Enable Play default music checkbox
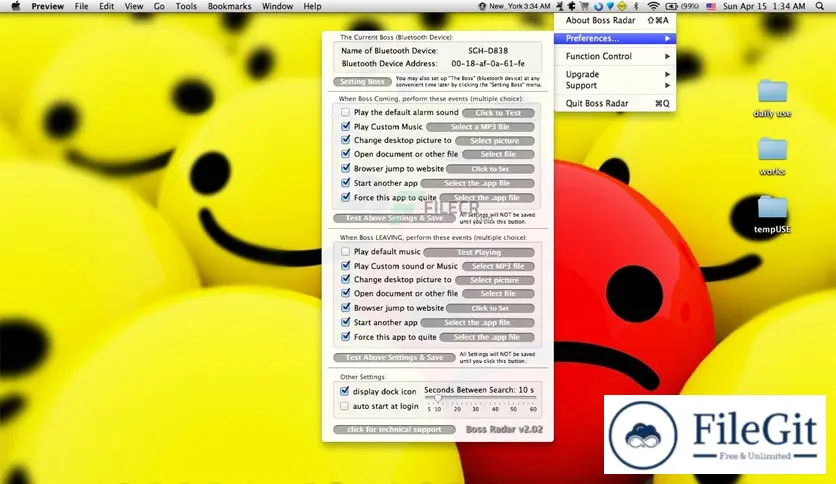The height and width of the screenshot is (484, 836). tap(345, 252)
